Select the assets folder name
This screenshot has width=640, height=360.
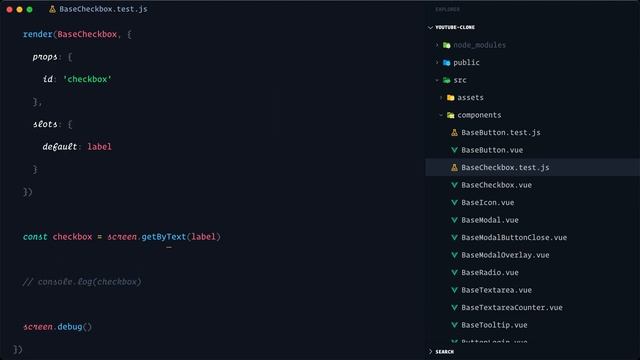(x=470, y=98)
